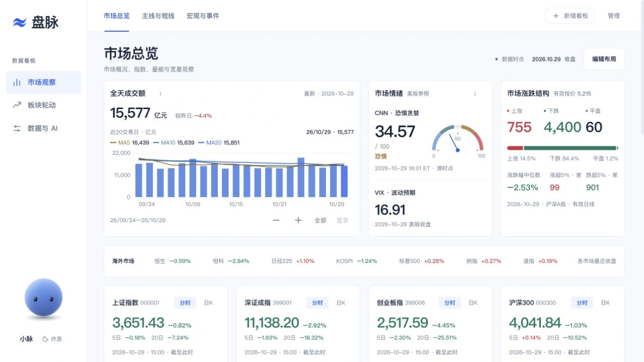
Task: Open 市场观察 in the sidebar
Action: [x=43, y=82]
